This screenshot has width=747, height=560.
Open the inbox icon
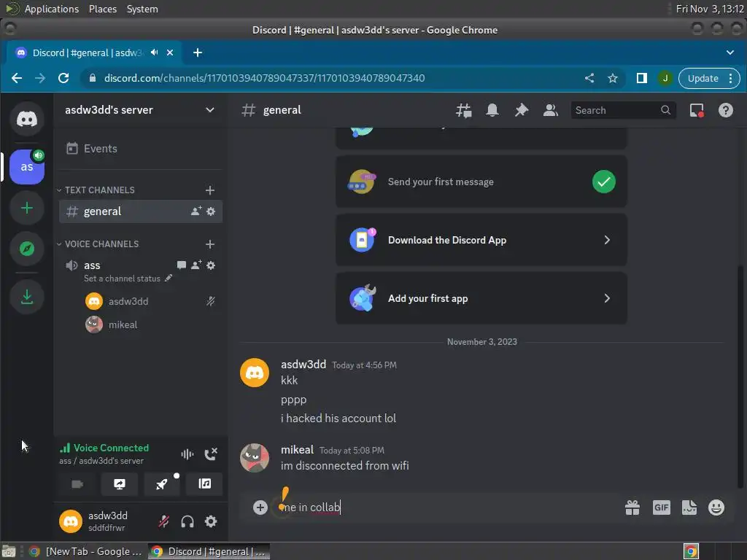(x=697, y=111)
